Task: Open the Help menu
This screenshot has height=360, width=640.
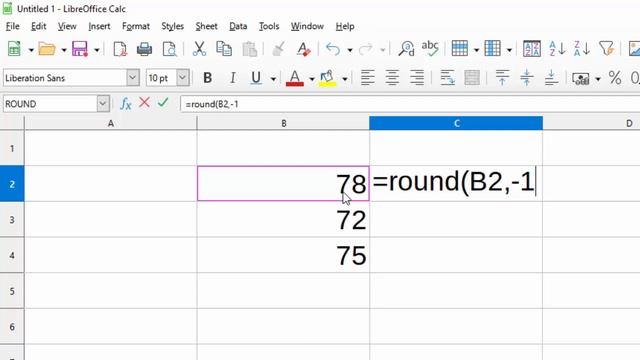Action: pos(345,26)
